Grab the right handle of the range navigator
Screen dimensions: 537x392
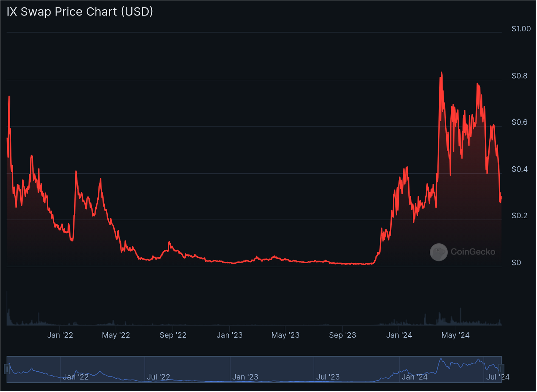[x=501, y=369]
